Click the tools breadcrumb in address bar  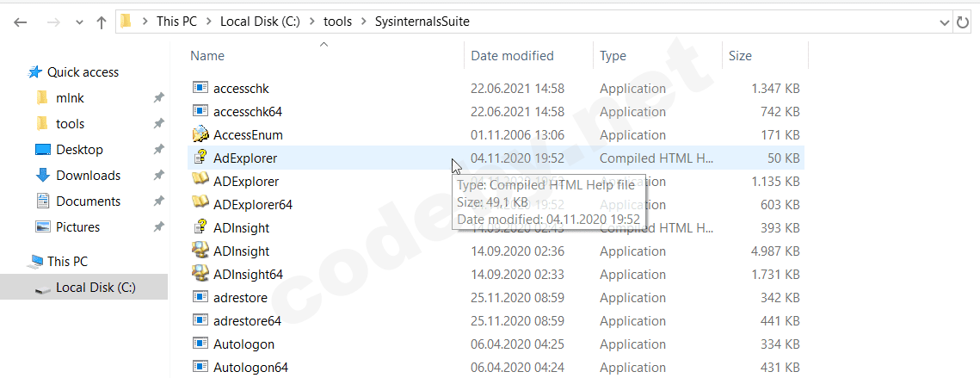click(337, 22)
